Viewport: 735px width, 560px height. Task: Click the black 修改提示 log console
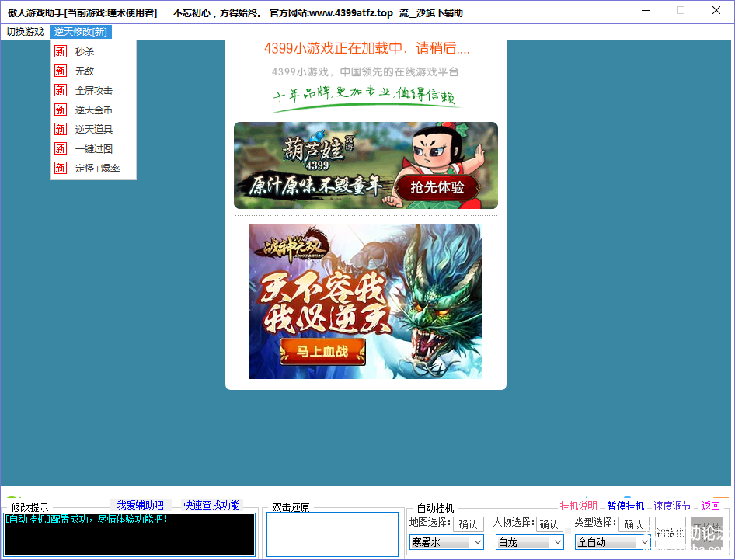click(130, 534)
